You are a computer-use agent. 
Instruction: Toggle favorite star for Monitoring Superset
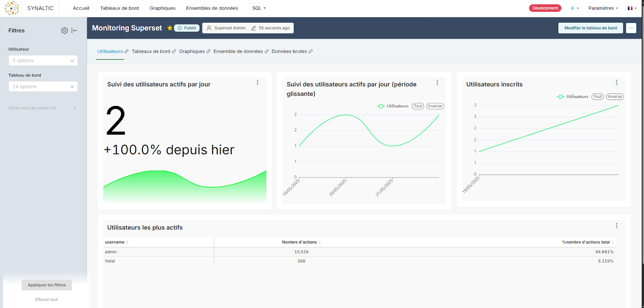coord(170,28)
